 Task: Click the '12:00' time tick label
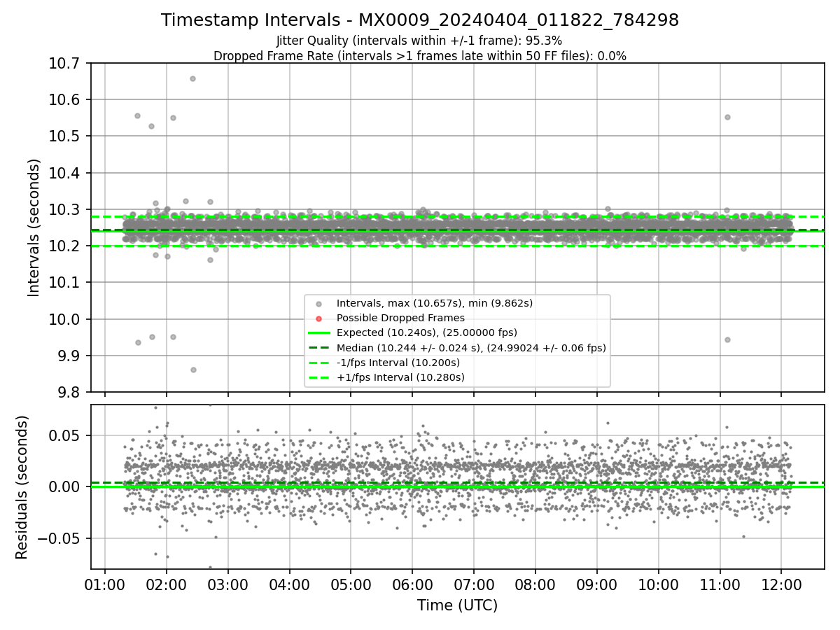[781, 584]
